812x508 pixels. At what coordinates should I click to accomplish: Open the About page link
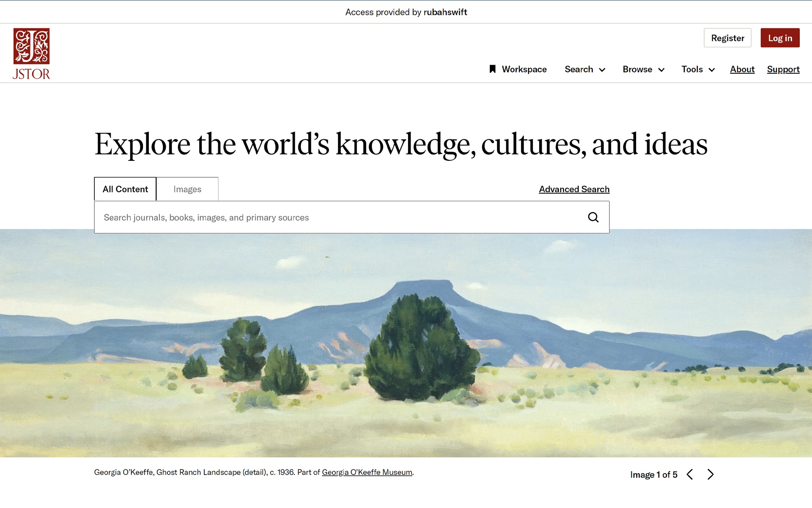point(742,69)
